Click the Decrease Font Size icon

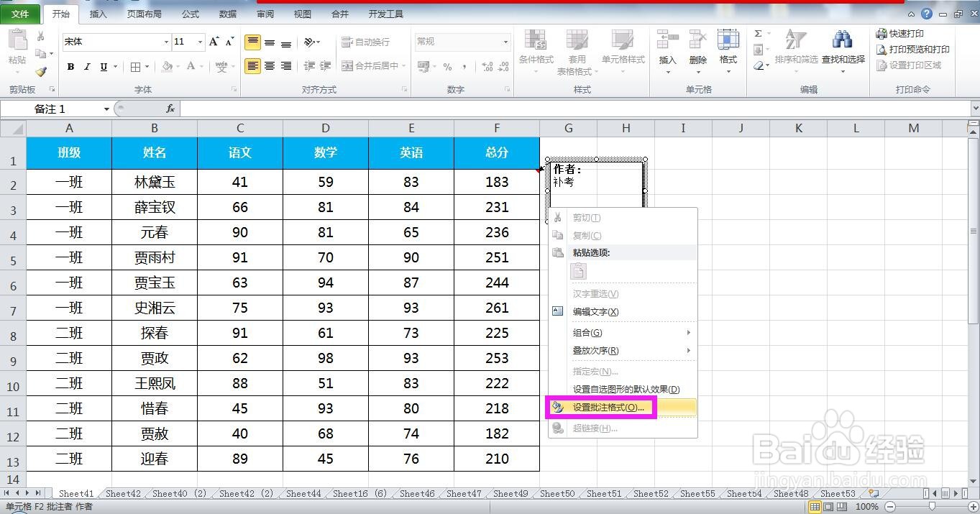(230, 42)
